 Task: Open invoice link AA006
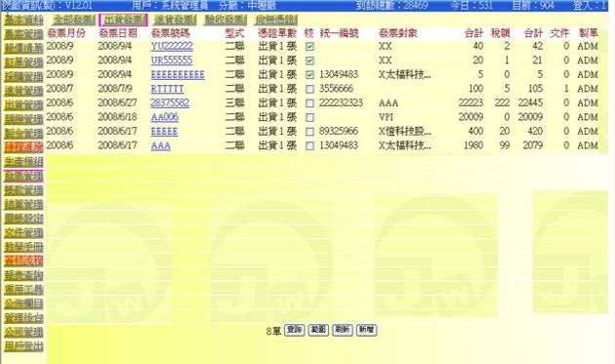pyautogui.click(x=165, y=117)
